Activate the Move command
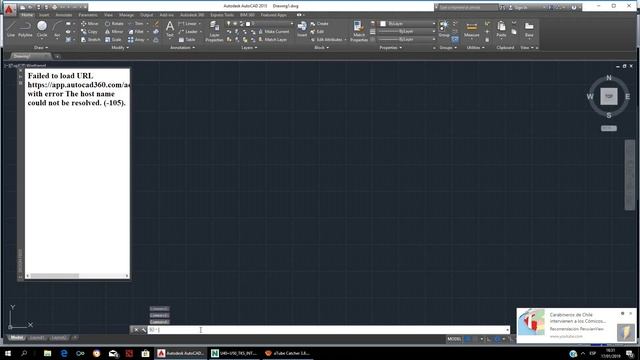The image size is (640, 360). [x=89, y=24]
